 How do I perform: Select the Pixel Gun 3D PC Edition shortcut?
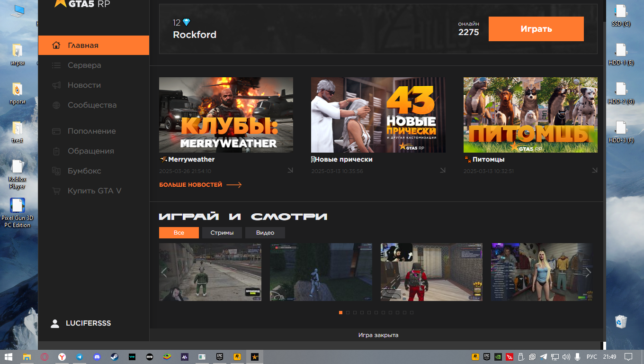17,213
